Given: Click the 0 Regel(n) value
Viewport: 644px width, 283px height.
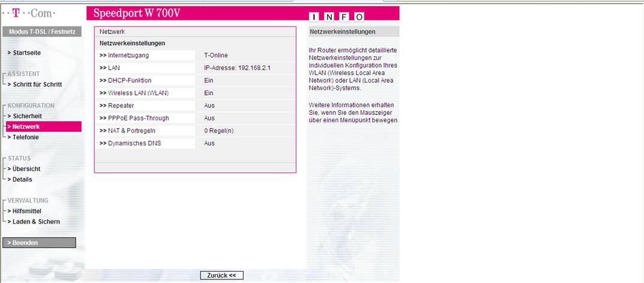Looking at the screenshot, I should click(218, 131).
